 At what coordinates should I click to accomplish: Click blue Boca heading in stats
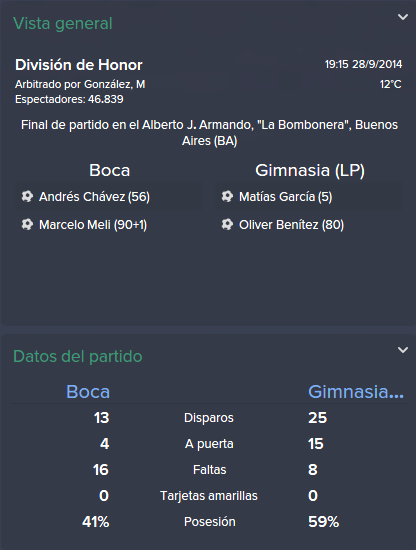(88, 392)
